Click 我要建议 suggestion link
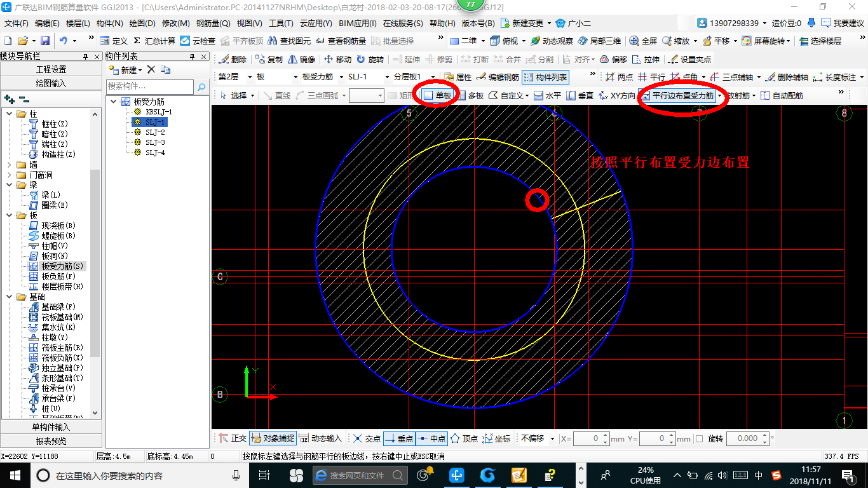The image size is (868, 488). (x=843, y=23)
